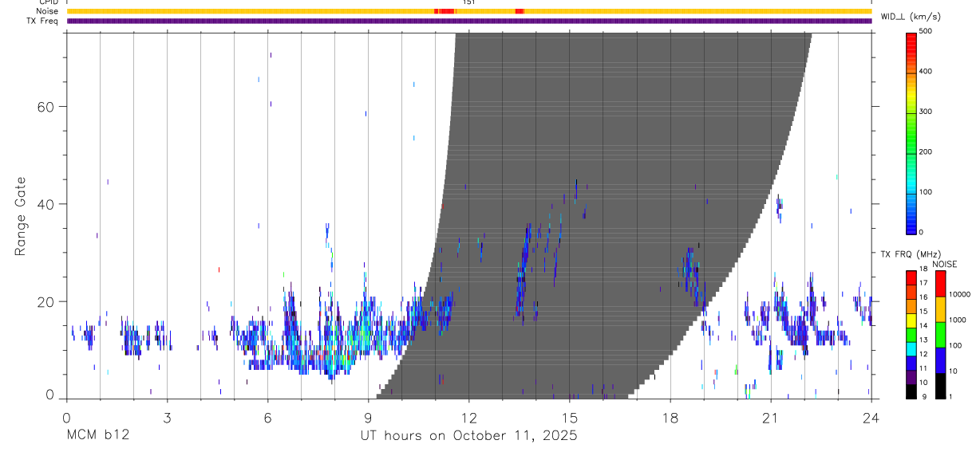980x452 pixels.
Task: Click the '500' label on the width colorbar
Action: (926, 31)
